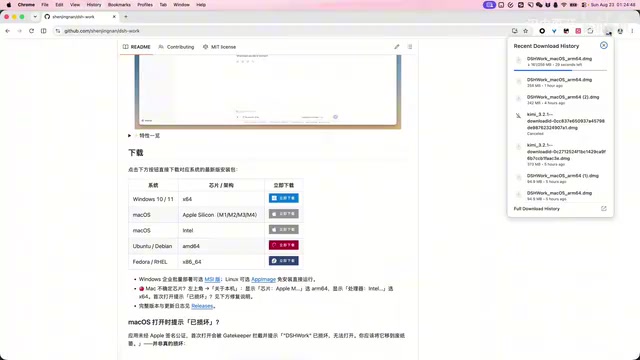Open the Edit menu
640x360 pixels.
pyautogui.click(x=59, y=5)
